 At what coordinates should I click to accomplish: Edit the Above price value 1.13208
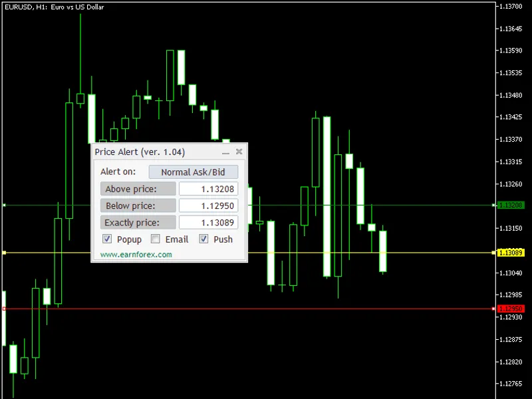pyautogui.click(x=209, y=189)
